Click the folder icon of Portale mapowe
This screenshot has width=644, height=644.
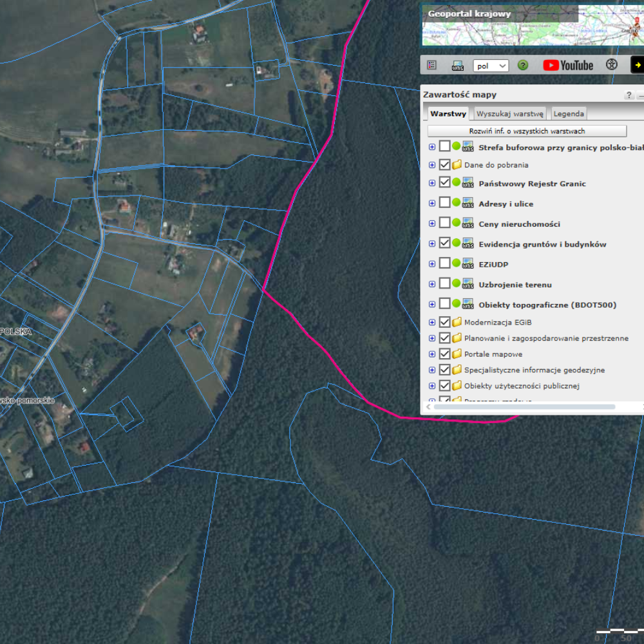[x=457, y=354]
